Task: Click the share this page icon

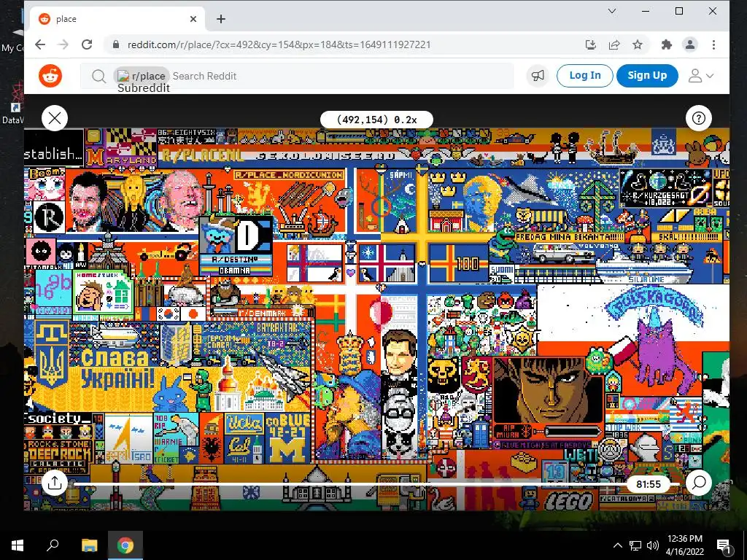Action: coord(614,44)
